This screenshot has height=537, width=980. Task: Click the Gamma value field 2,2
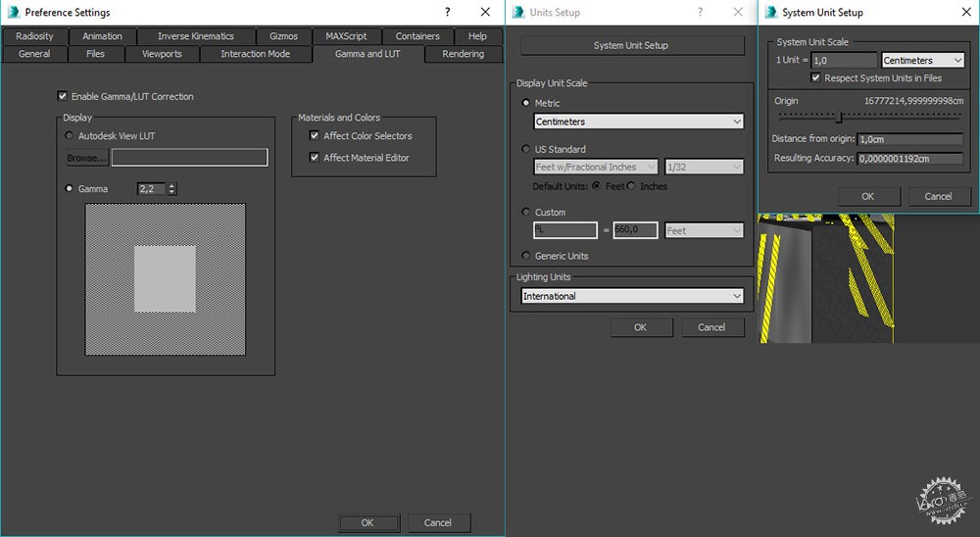pyautogui.click(x=152, y=189)
